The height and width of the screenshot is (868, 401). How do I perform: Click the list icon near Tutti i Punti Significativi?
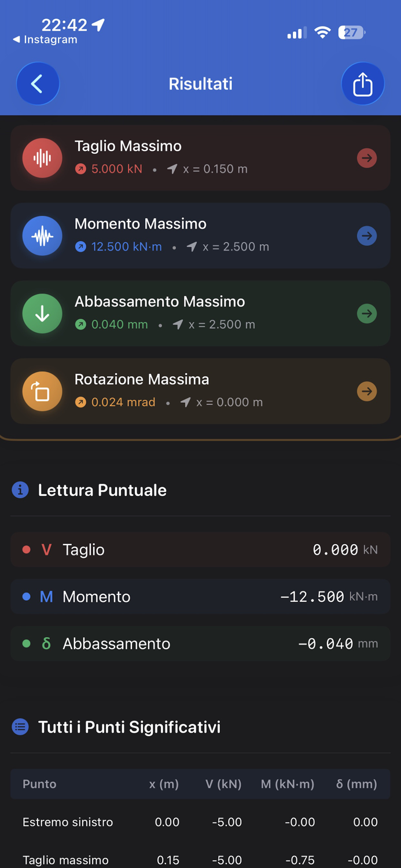click(x=20, y=726)
